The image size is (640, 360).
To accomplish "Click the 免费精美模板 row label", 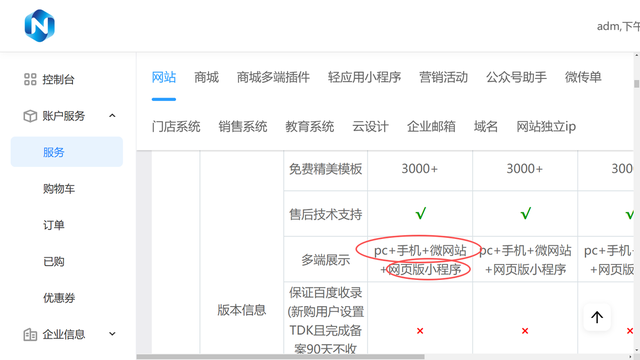I will pos(326,169).
